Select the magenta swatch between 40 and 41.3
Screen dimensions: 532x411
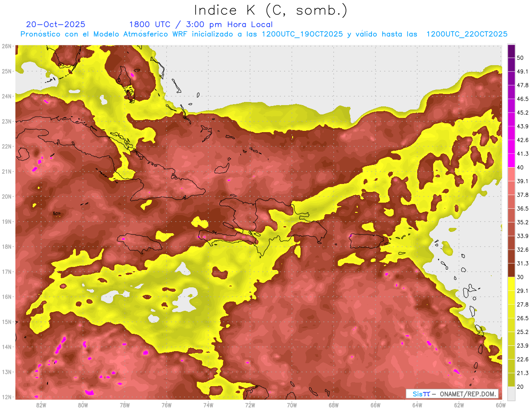(511, 160)
